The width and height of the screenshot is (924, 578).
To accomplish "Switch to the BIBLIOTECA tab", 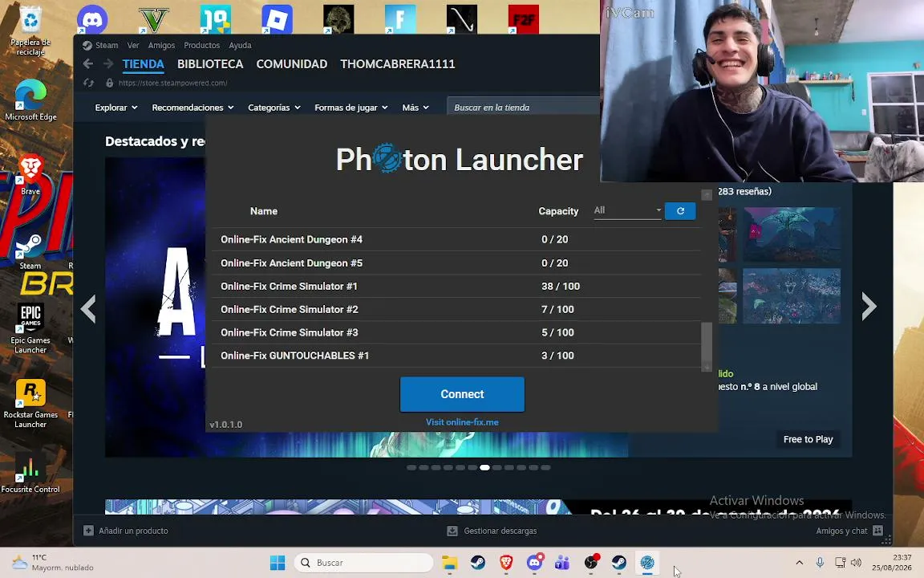I will pyautogui.click(x=210, y=64).
